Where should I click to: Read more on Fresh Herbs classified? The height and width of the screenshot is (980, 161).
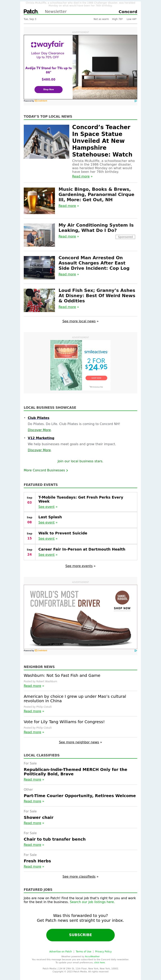click(34, 867)
